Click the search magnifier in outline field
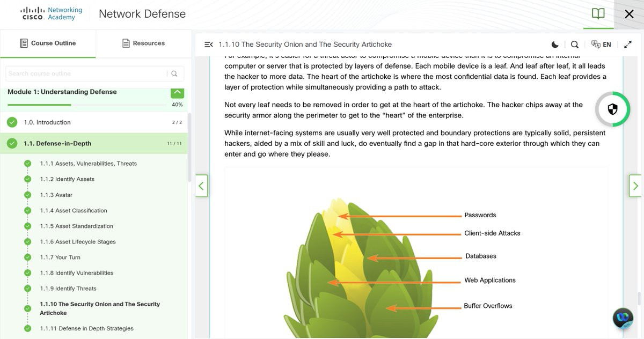 click(x=174, y=73)
